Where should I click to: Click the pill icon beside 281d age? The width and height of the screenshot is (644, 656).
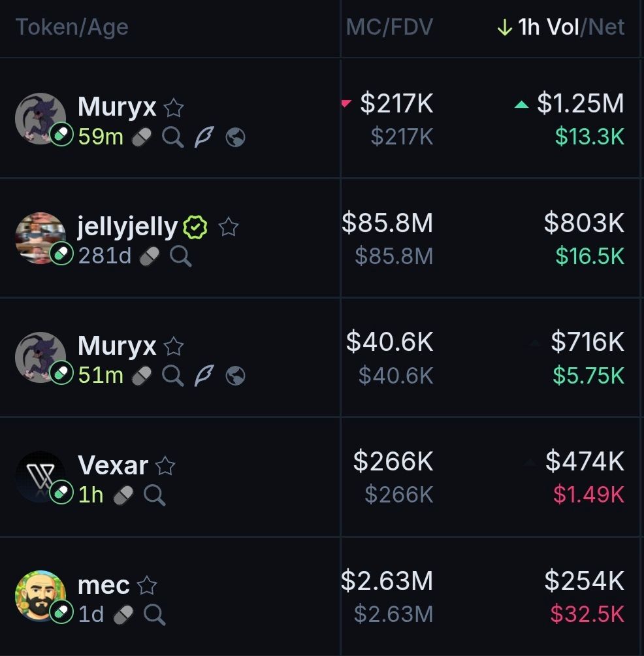click(x=150, y=256)
